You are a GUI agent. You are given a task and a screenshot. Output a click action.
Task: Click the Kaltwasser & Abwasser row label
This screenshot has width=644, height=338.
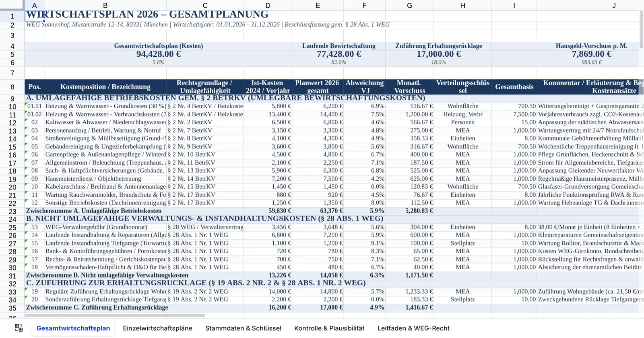click(105, 122)
